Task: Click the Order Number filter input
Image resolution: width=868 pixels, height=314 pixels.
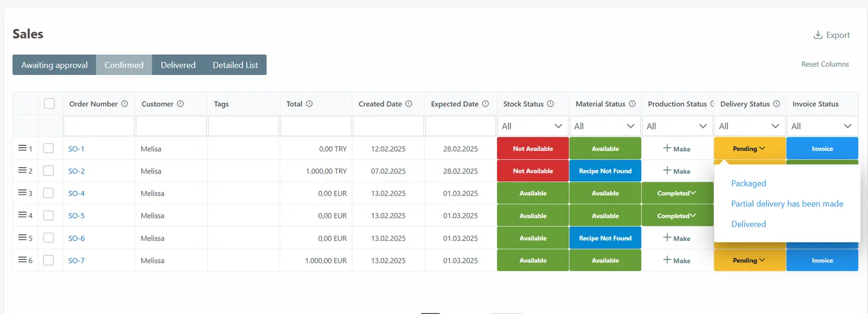Action: coord(99,126)
